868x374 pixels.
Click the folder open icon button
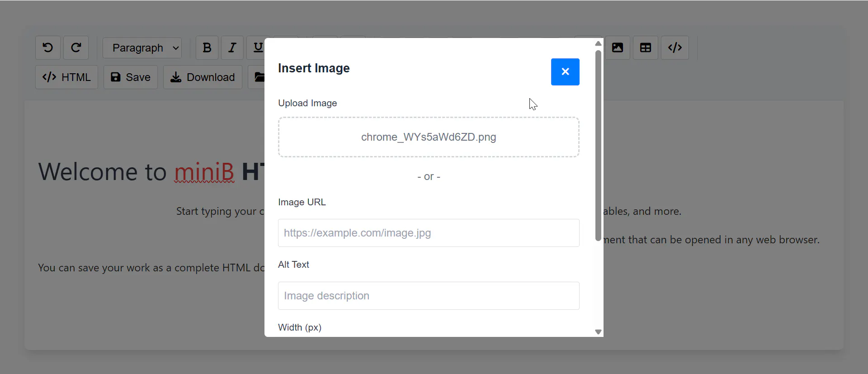[257, 77]
